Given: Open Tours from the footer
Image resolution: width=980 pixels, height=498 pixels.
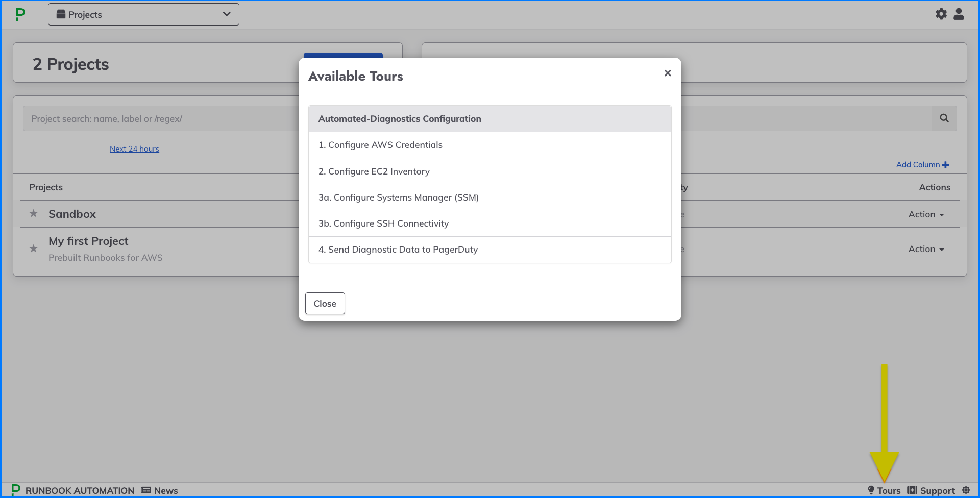Looking at the screenshot, I should pos(885,490).
